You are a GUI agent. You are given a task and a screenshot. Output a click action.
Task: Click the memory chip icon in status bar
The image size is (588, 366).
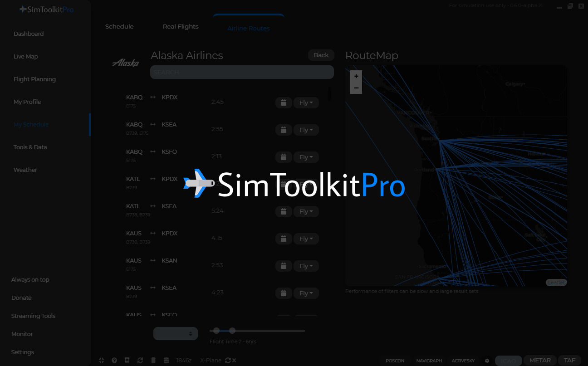pos(153,361)
